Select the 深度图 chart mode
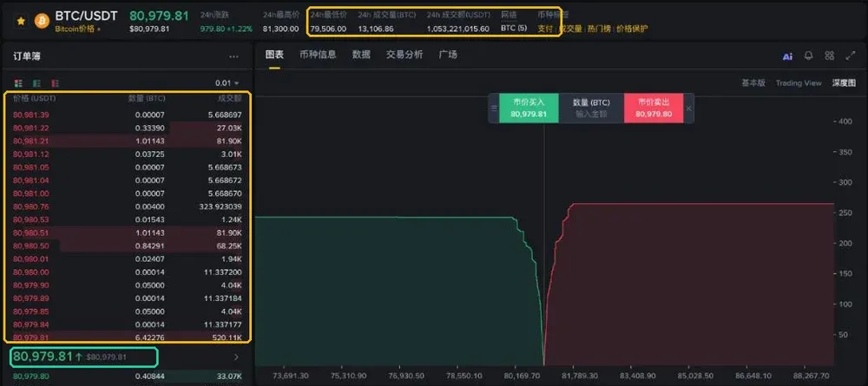 845,83
